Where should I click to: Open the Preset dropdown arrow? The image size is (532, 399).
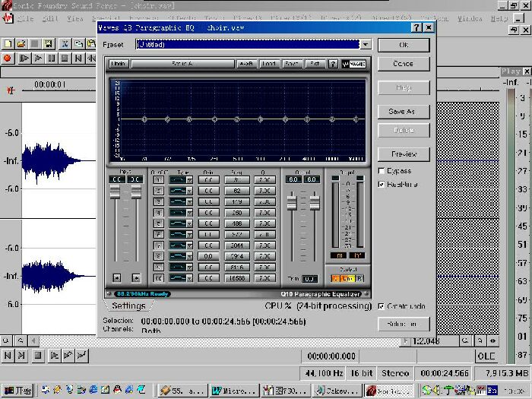[x=366, y=44]
